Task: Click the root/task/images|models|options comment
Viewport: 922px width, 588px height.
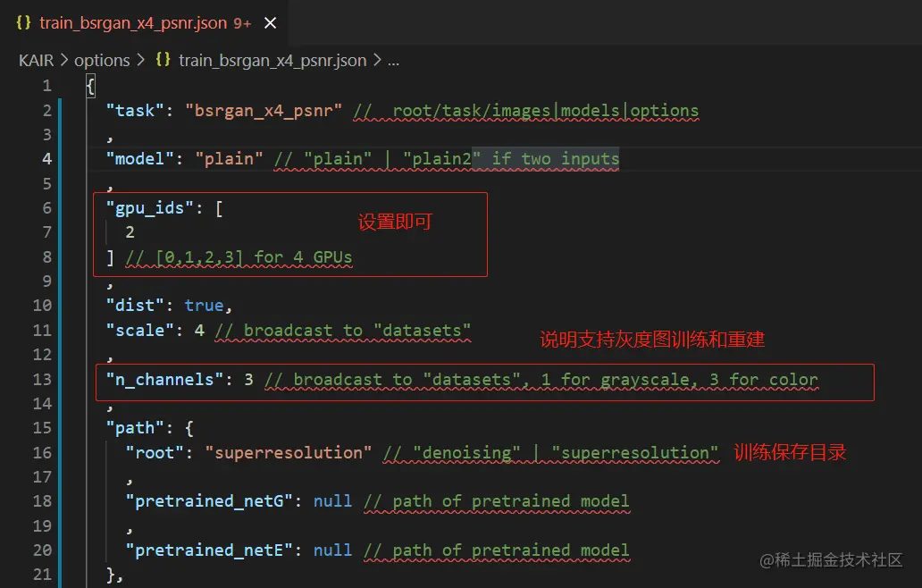Action: [525, 111]
